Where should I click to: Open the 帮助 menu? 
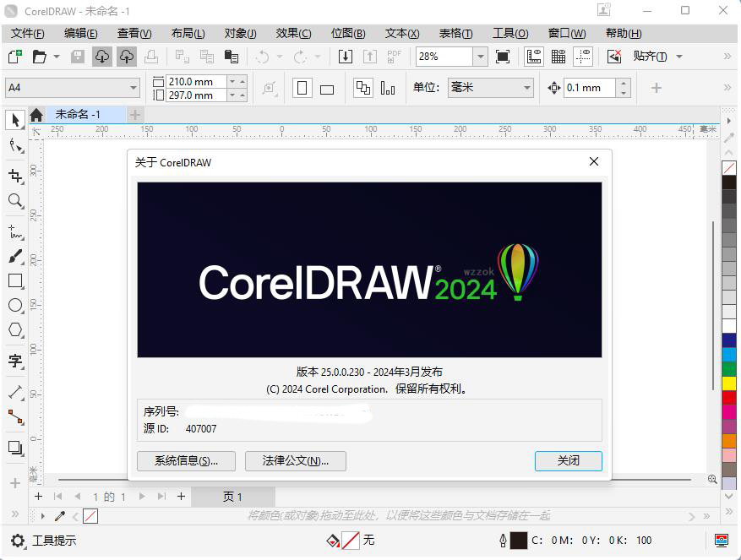coord(624,34)
